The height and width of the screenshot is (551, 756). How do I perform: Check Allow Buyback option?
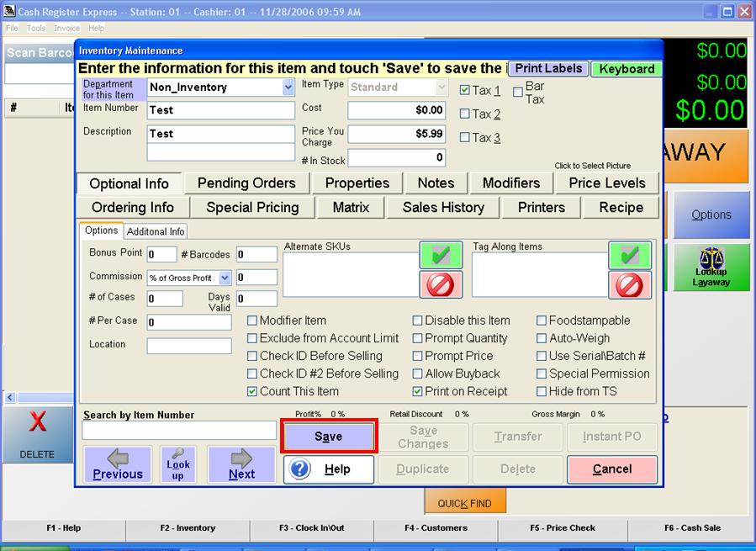tap(418, 374)
